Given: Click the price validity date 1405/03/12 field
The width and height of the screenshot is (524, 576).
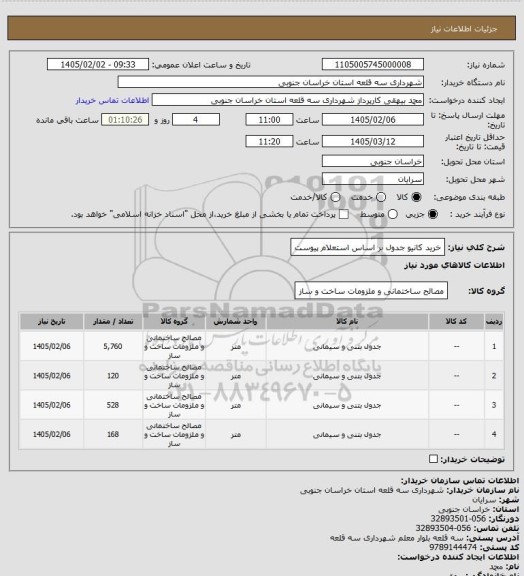Looking at the screenshot, I should (x=373, y=141).
